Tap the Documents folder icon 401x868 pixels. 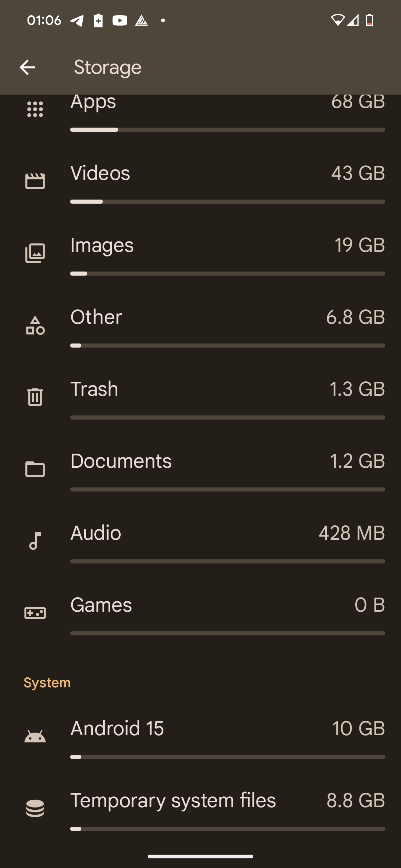(35, 469)
